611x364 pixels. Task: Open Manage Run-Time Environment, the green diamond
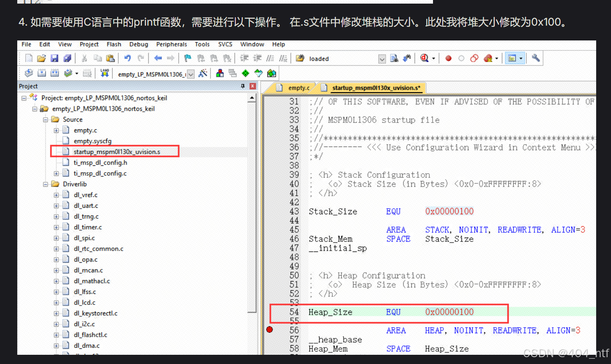pyautogui.click(x=245, y=73)
